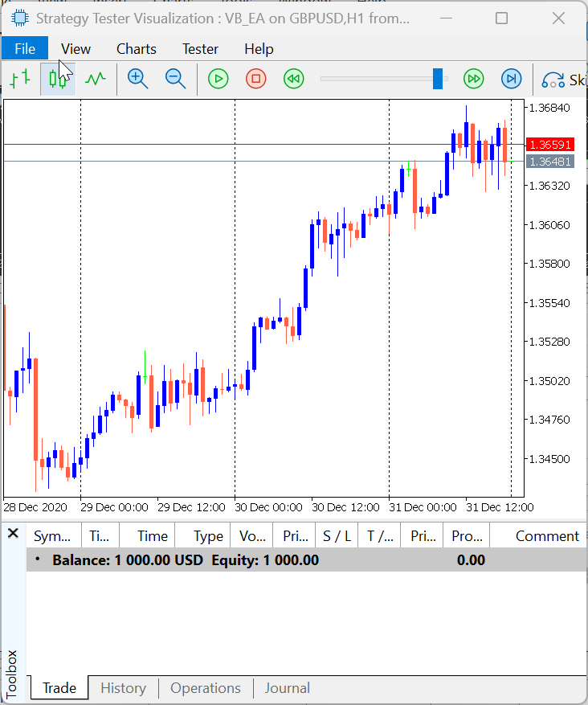Click the green fast-forward button
Screen dimensions: 588x705
[473, 79]
